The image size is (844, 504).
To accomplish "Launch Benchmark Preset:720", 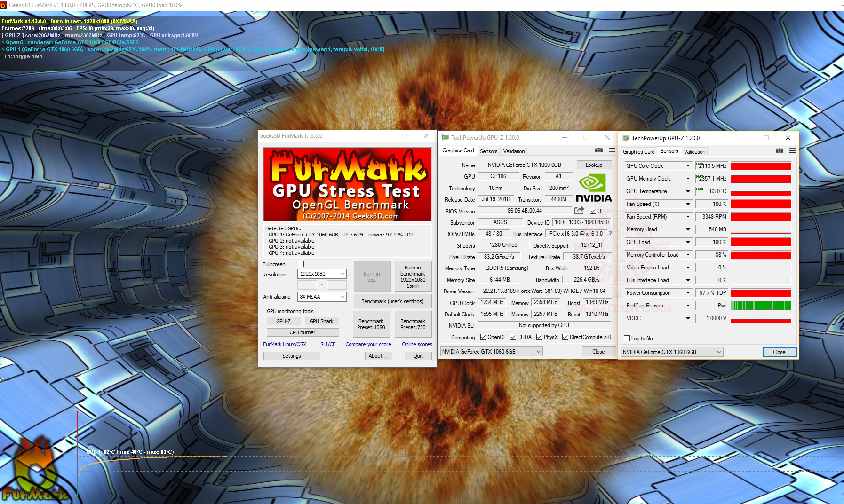I will pyautogui.click(x=413, y=324).
